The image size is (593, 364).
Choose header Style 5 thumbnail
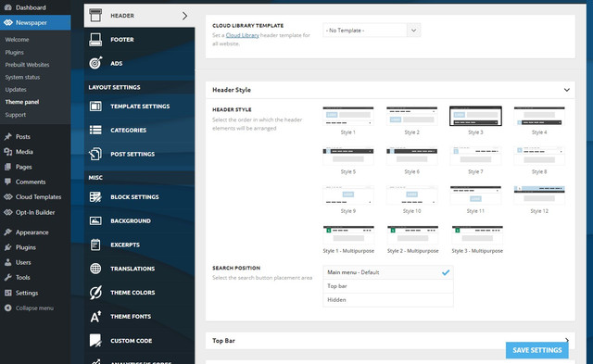point(348,156)
